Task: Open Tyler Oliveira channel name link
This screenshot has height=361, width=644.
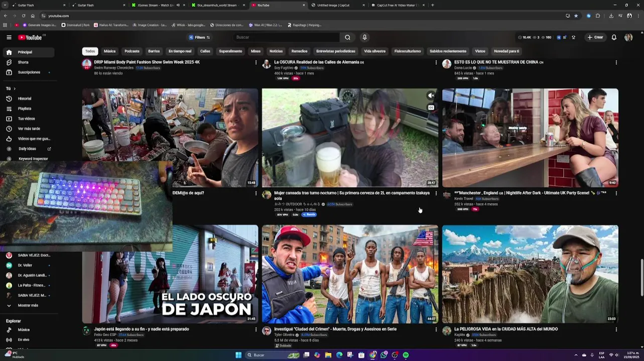Action: [x=285, y=335]
